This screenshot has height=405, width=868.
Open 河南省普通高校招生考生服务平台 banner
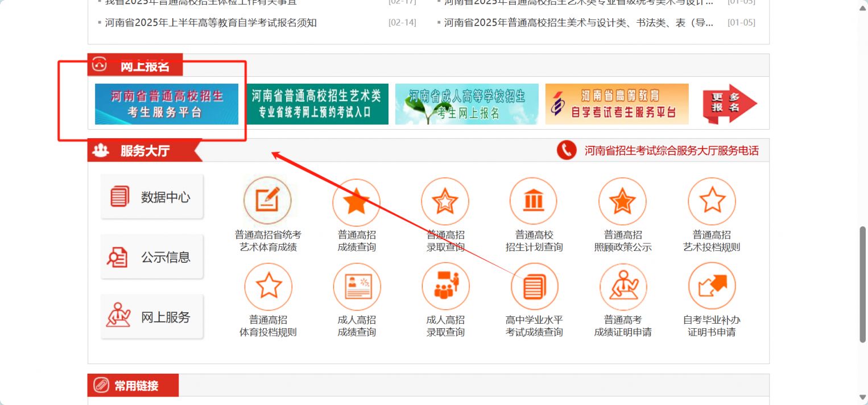tap(167, 104)
